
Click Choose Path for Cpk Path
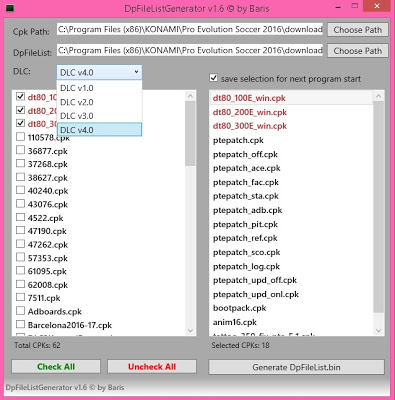(x=358, y=30)
